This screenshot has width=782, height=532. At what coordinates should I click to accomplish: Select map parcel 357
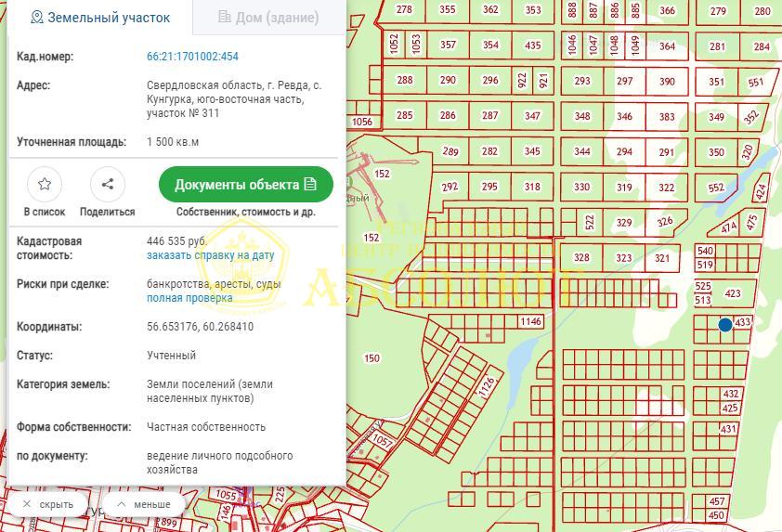(448, 45)
